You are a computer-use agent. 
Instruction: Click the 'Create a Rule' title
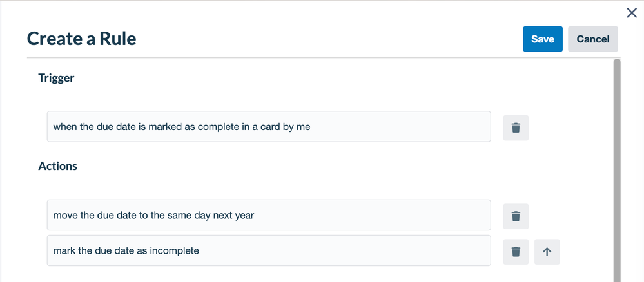82,39
